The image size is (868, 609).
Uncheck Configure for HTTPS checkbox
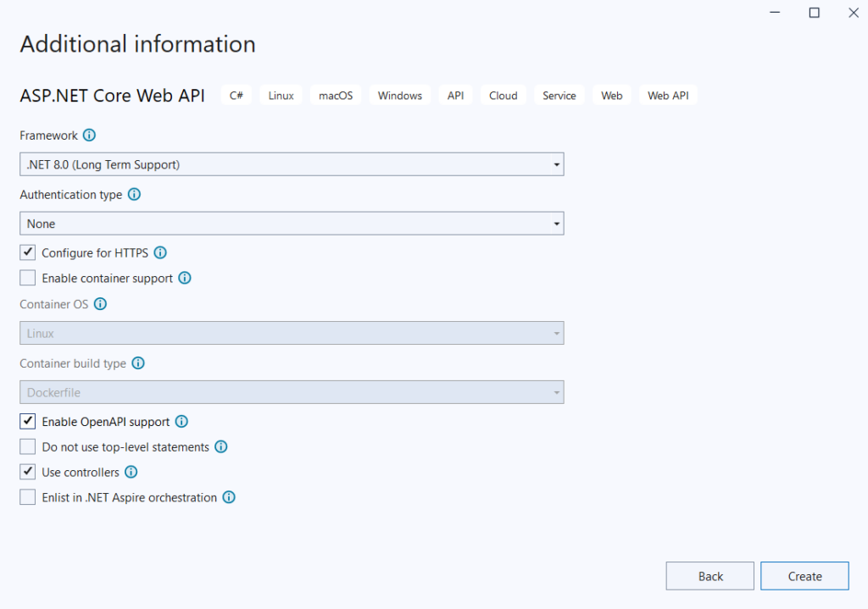pyautogui.click(x=28, y=252)
